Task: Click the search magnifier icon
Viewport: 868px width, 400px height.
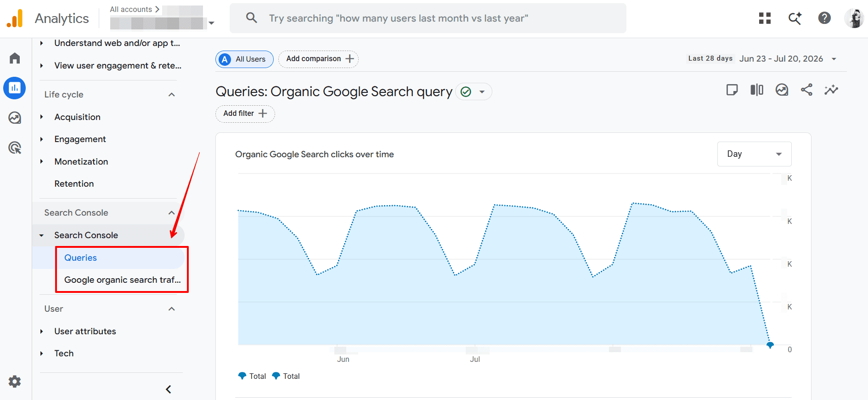Action: pyautogui.click(x=251, y=18)
